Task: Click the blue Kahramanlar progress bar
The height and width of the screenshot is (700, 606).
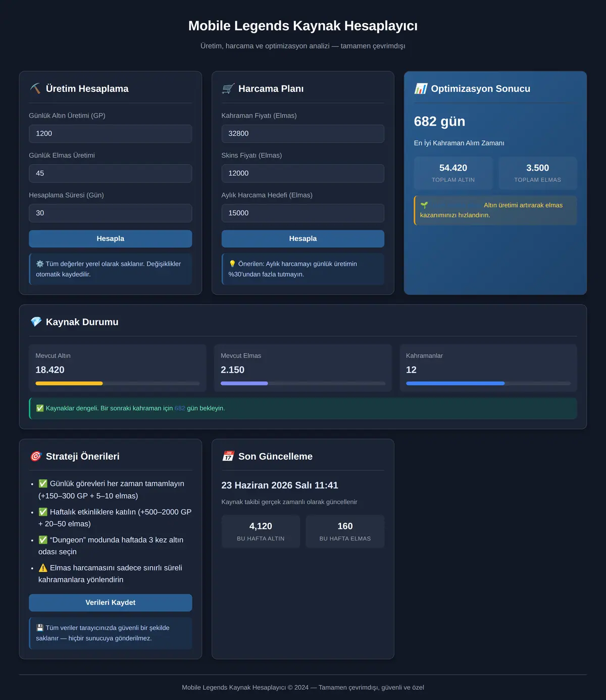Action: [456, 384]
